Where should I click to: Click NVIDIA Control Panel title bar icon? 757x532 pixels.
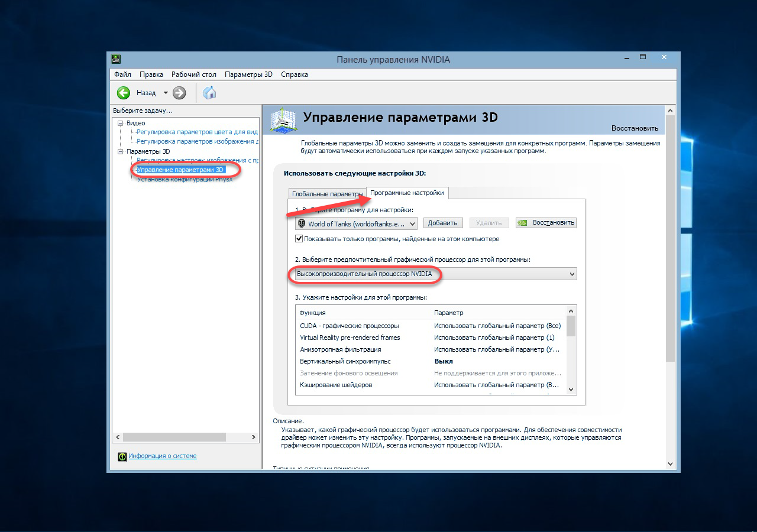click(117, 59)
